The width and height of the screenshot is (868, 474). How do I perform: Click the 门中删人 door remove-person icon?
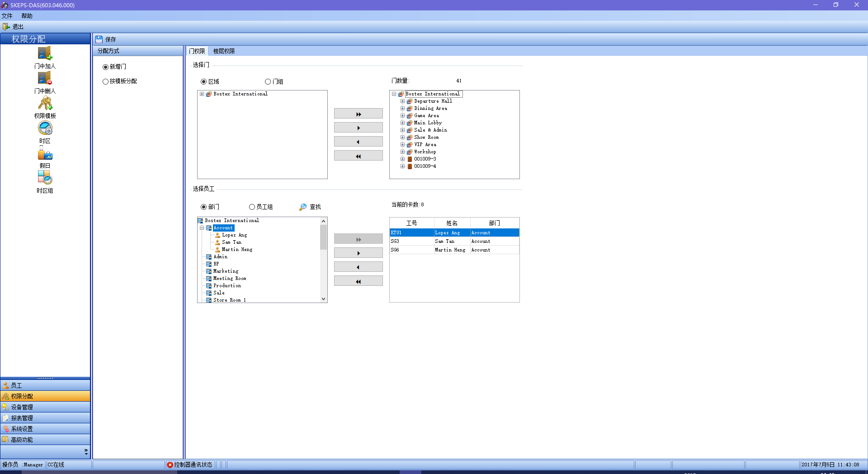pos(45,78)
